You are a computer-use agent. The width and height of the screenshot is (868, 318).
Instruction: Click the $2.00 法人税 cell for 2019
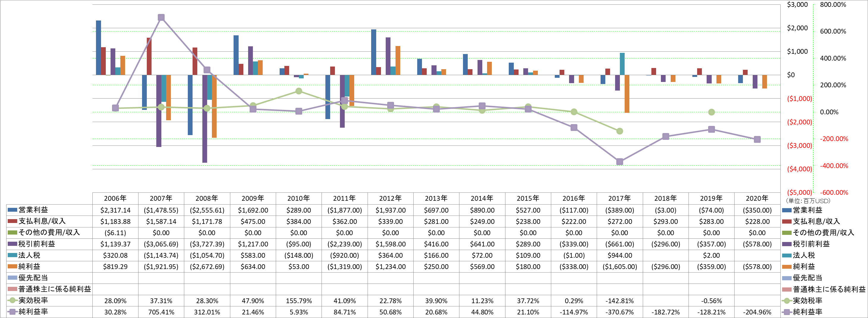click(711, 255)
